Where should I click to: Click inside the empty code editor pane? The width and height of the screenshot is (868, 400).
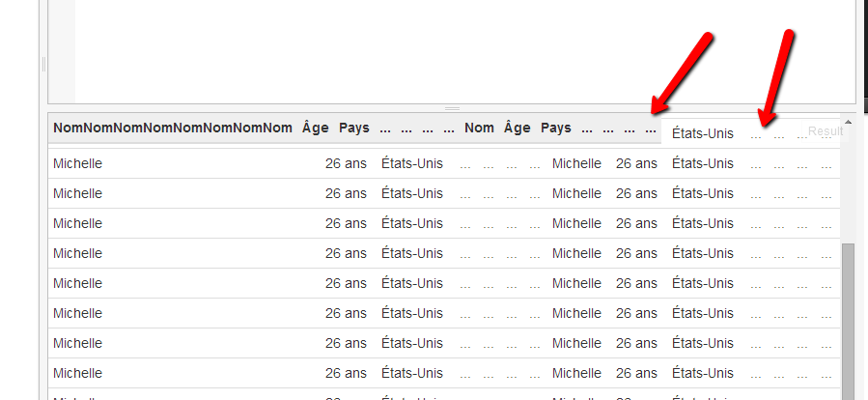(x=465, y=51)
